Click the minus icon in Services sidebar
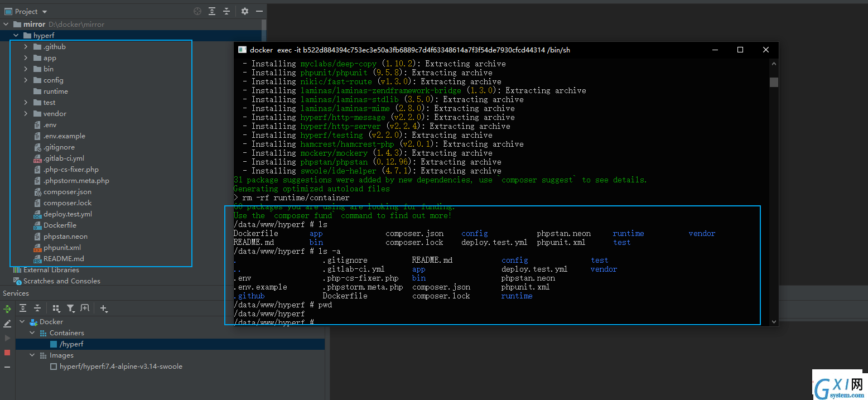 click(x=7, y=367)
